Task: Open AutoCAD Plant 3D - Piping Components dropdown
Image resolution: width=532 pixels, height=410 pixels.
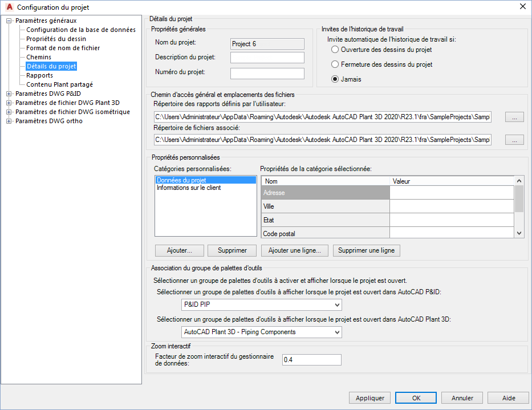Action: point(262,332)
